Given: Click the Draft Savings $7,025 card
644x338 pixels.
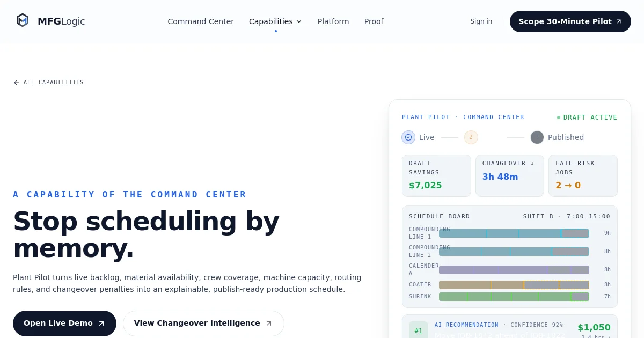Looking at the screenshot, I should 436,175.
